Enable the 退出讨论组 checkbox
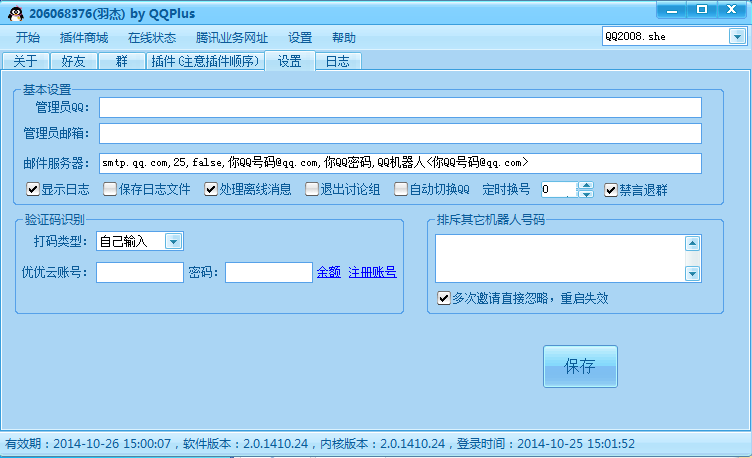The image size is (752, 458). click(312, 189)
